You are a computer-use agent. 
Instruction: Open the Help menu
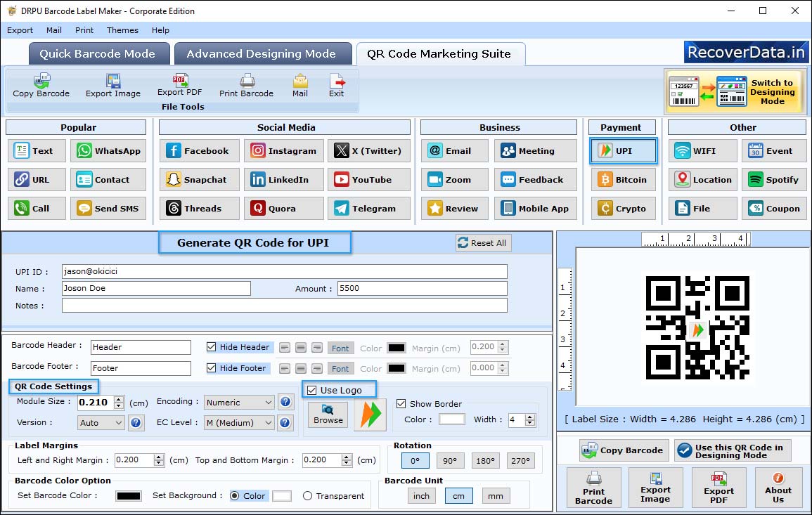click(160, 30)
